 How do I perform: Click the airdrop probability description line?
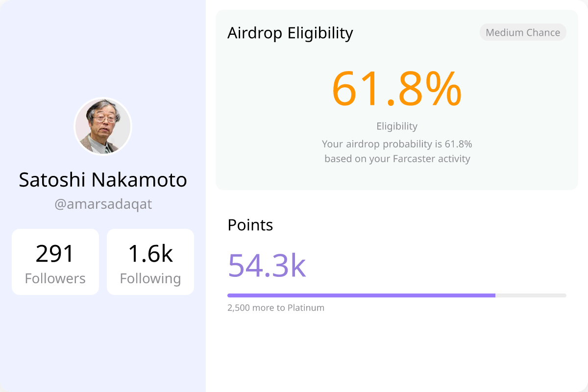tap(397, 144)
